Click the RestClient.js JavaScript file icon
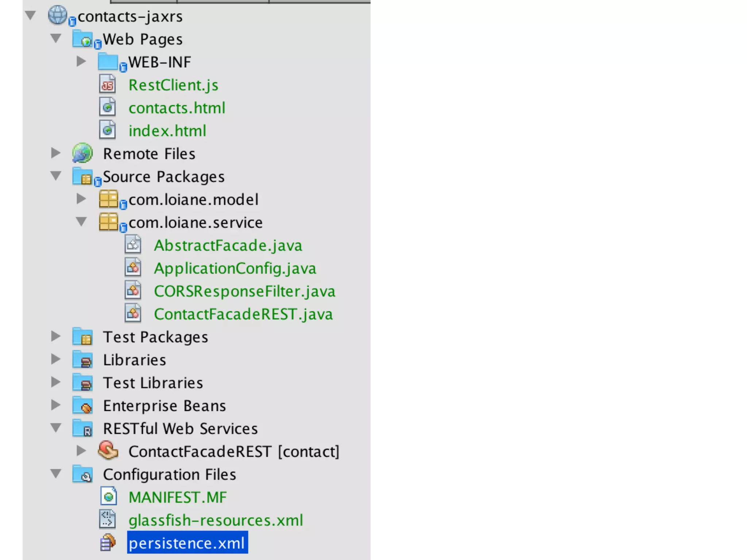Image resolution: width=747 pixels, height=560 pixels. 108,85
